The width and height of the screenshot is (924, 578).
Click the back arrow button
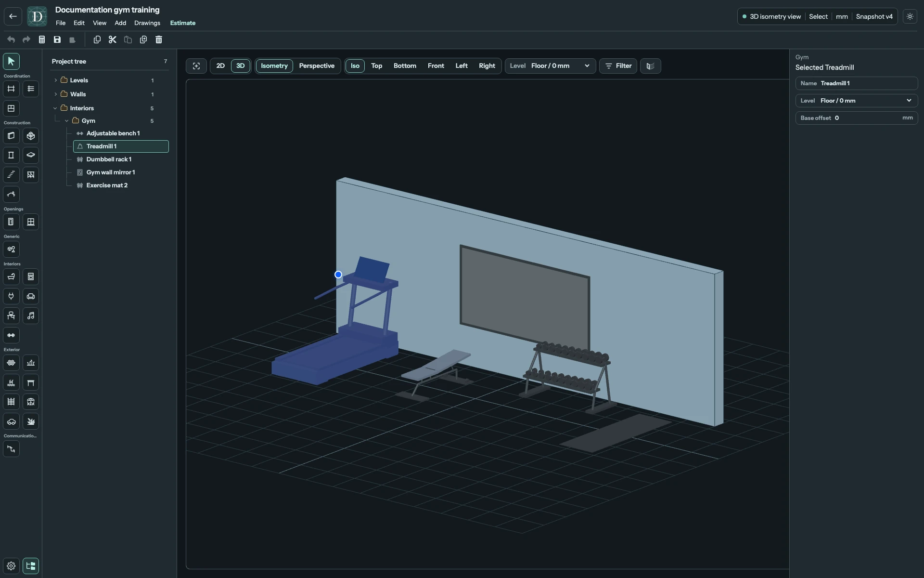tap(13, 16)
